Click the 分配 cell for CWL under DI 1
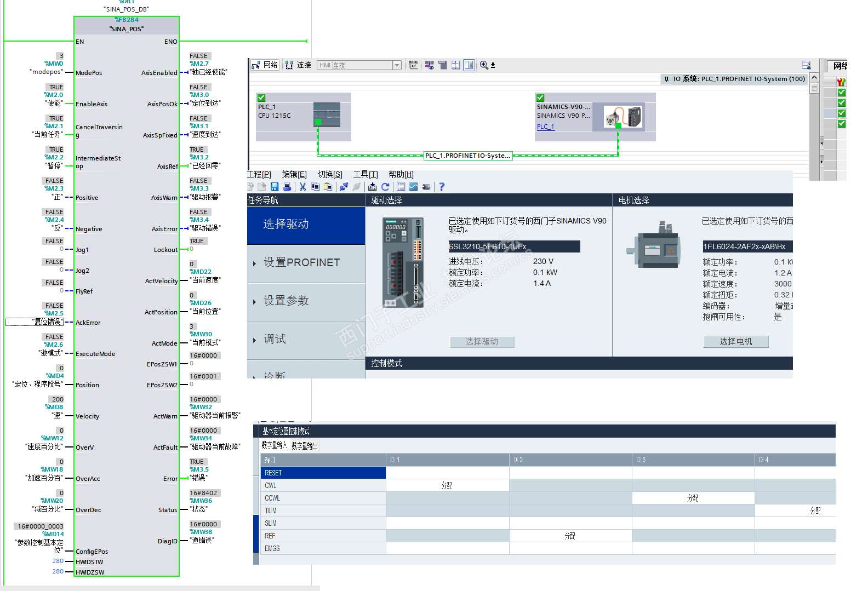 tap(447, 485)
